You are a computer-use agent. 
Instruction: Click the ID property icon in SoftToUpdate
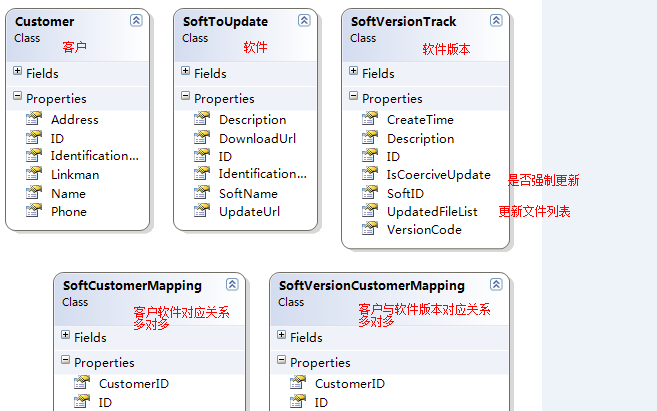(202, 155)
